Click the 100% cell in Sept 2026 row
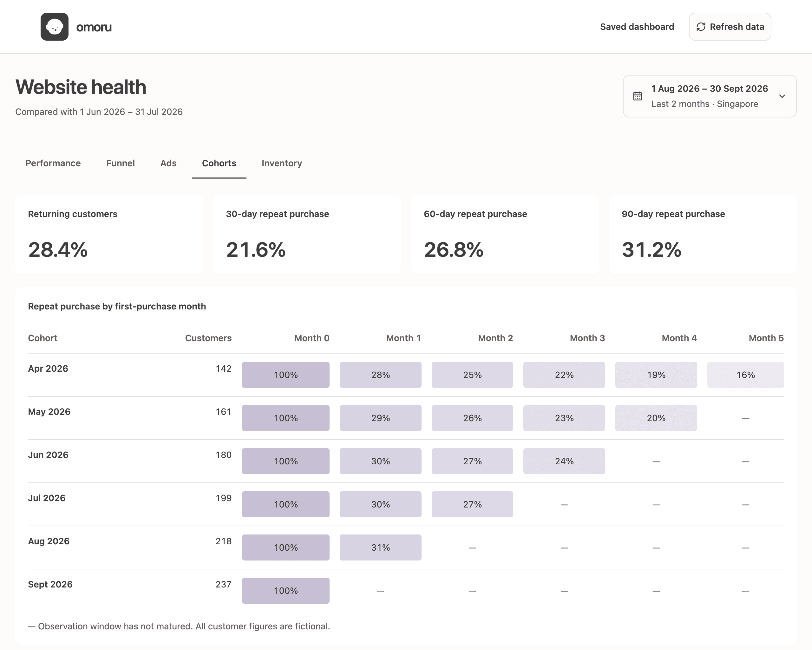This screenshot has height=650, width=812. (x=285, y=590)
